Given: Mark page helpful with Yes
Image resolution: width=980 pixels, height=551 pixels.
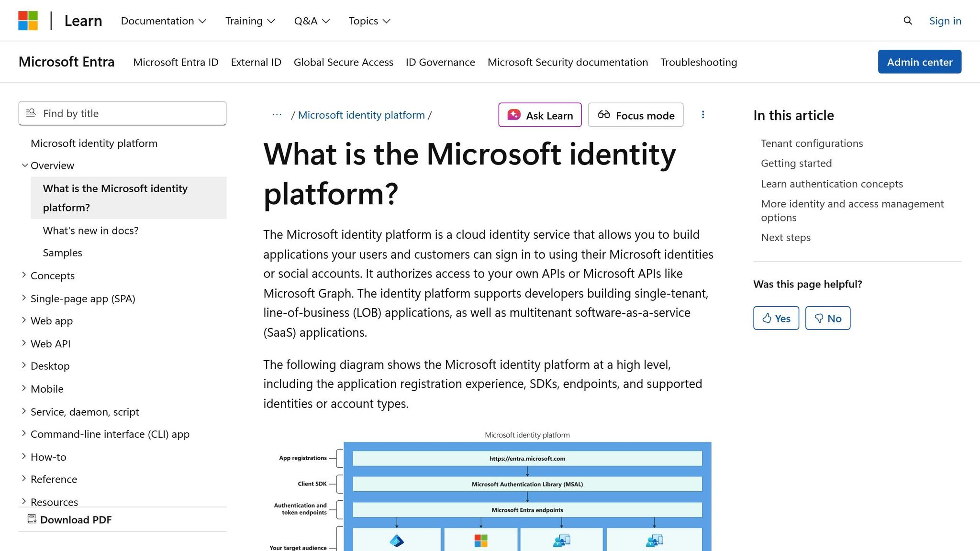Looking at the screenshot, I should (x=776, y=318).
